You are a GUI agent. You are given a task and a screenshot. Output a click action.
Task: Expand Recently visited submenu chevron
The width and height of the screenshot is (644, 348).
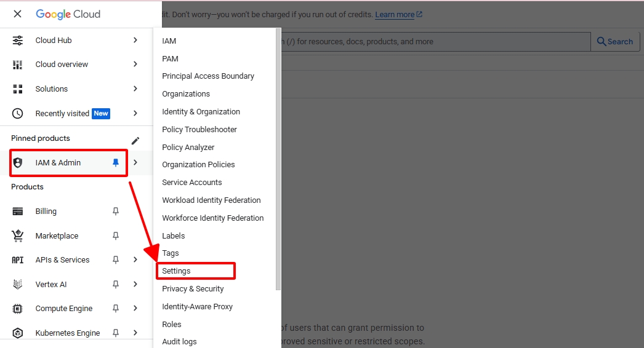[x=135, y=113]
